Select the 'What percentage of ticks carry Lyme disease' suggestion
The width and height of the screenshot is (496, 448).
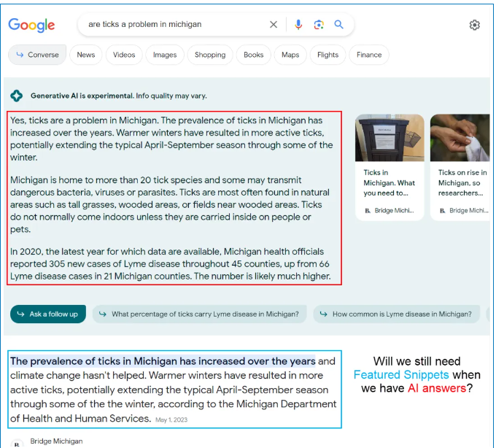tap(200, 314)
